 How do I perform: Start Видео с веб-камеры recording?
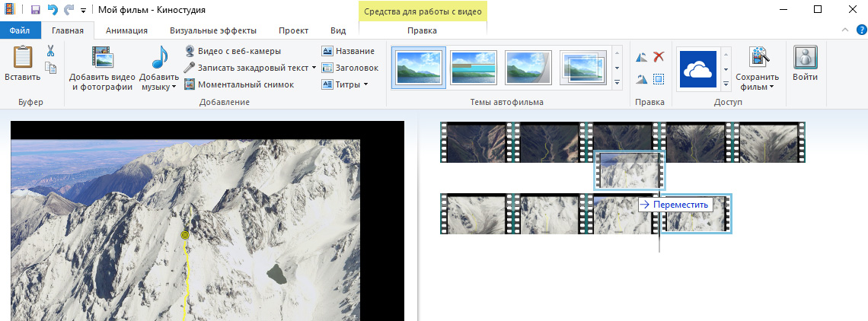coord(233,51)
